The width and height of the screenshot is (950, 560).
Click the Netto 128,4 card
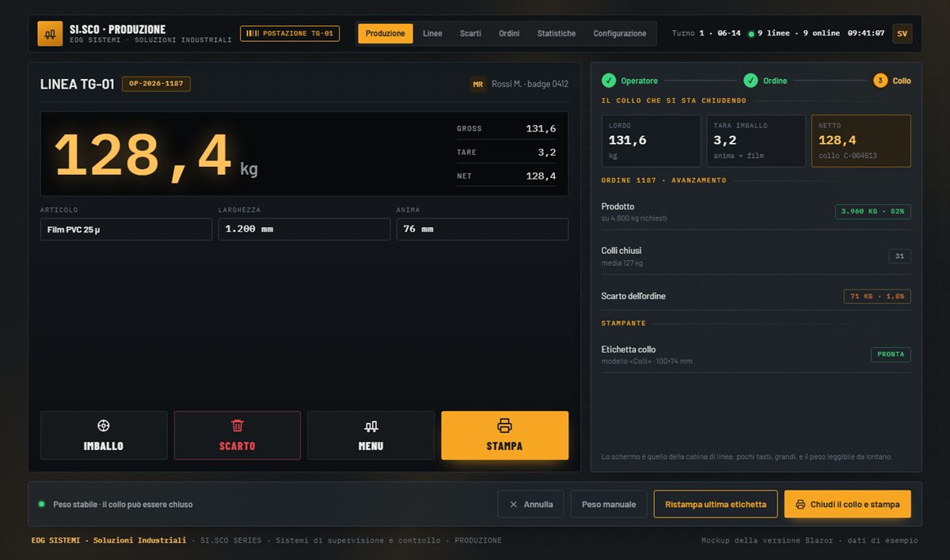(861, 141)
